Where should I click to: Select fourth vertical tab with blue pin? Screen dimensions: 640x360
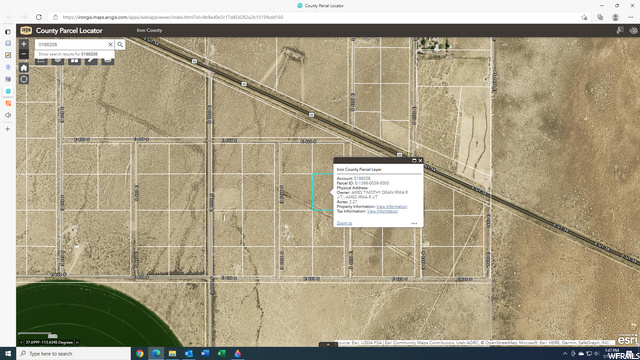coord(8,67)
